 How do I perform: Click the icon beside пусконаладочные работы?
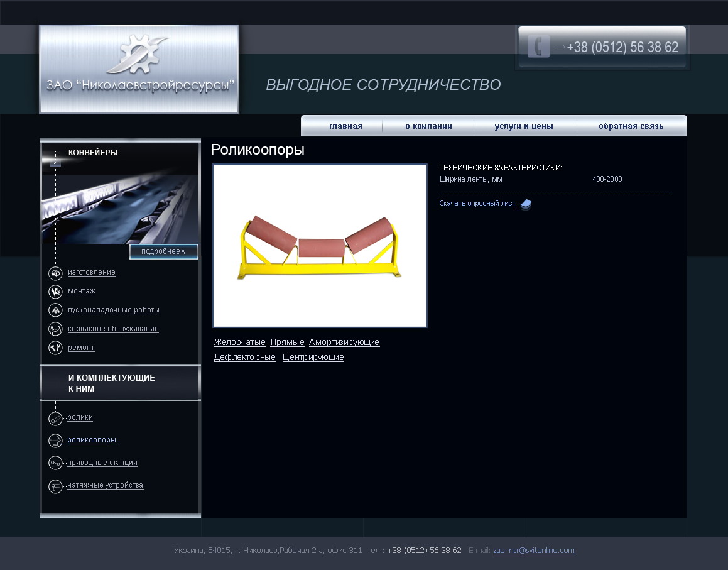[55, 310]
